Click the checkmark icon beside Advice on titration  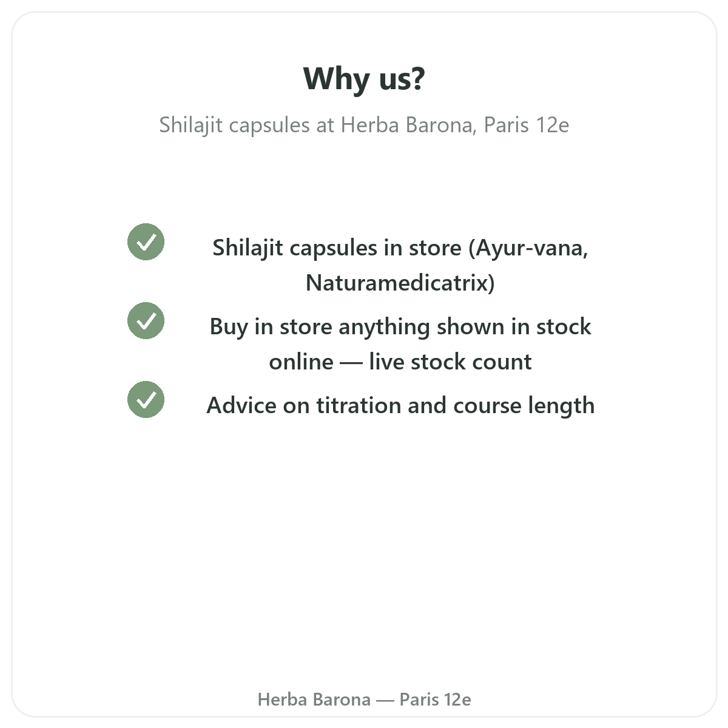pyautogui.click(x=146, y=400)
